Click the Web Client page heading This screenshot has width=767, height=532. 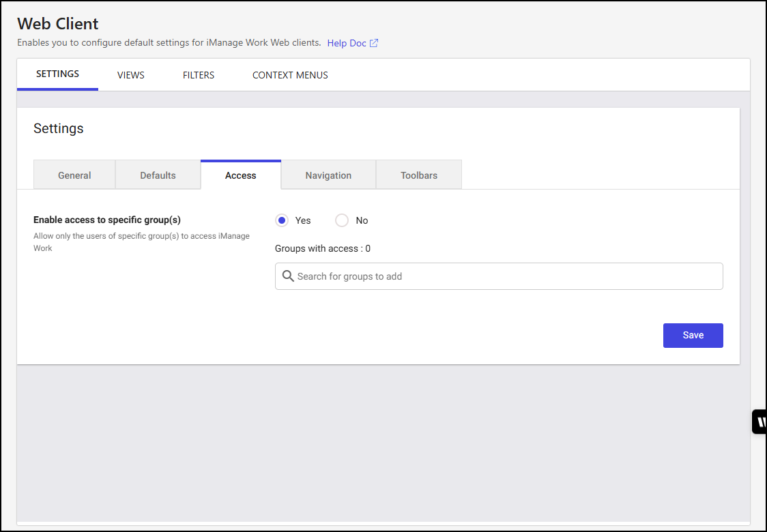(57, 23)
